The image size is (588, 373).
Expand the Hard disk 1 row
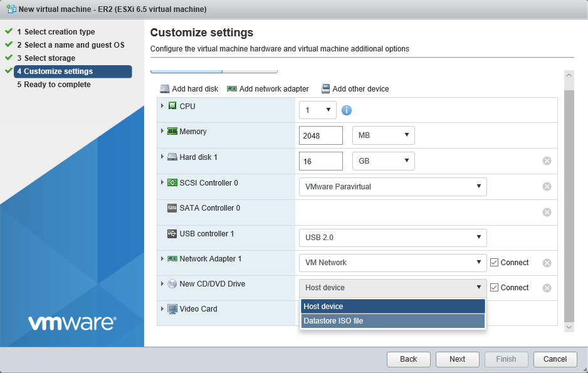[x=162, y=157]
